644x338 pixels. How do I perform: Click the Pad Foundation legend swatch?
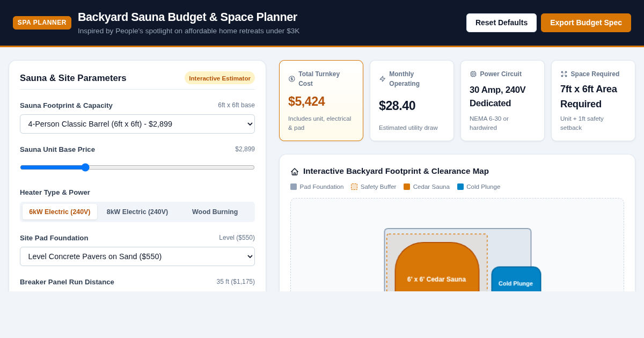(294, 187)
